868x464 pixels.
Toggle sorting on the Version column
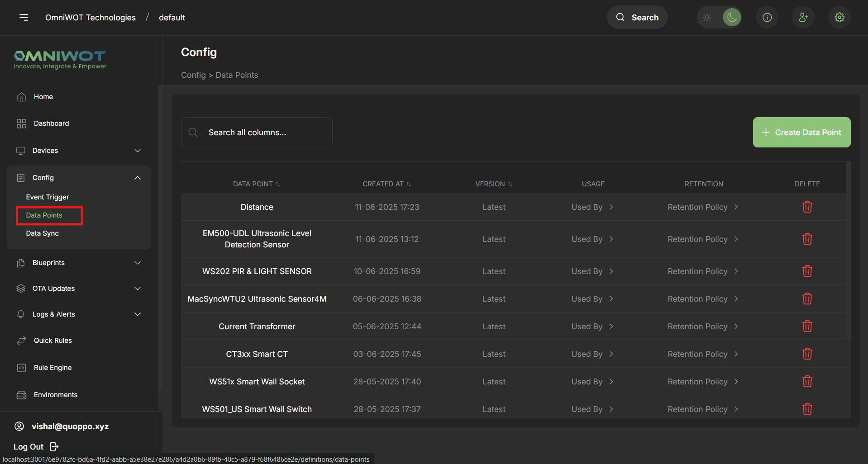[510, 184]
